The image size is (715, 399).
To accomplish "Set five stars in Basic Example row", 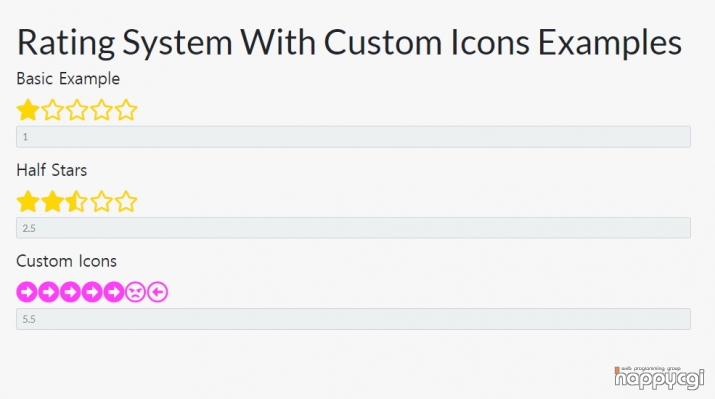I will (x=126, y=110).
